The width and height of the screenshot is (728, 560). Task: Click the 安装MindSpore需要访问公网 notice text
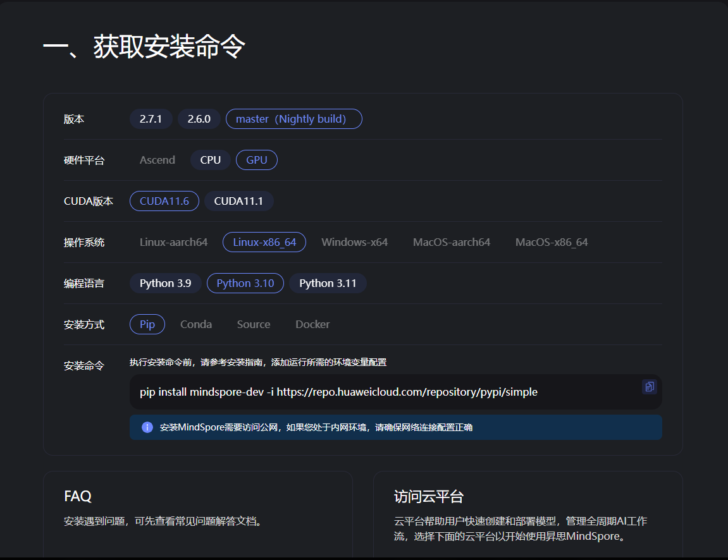(x=316, y=427)
